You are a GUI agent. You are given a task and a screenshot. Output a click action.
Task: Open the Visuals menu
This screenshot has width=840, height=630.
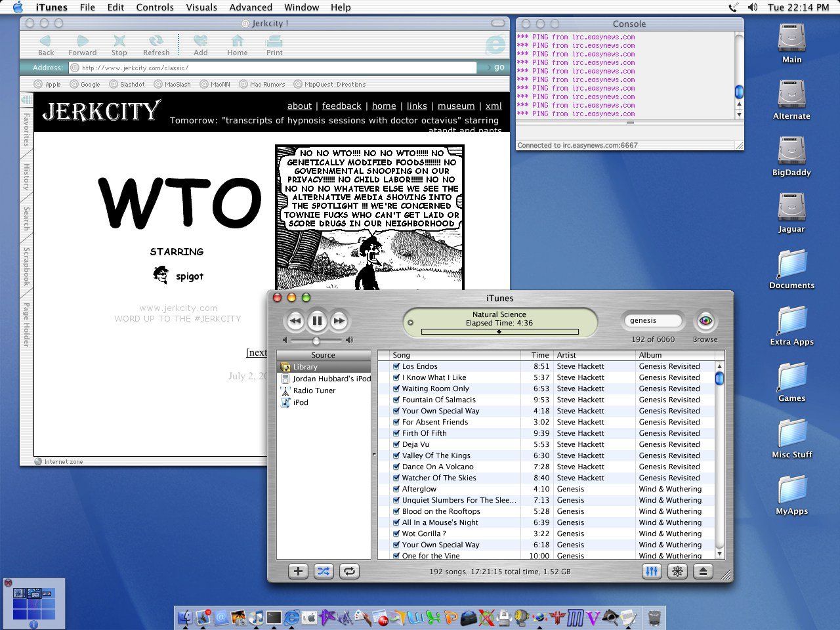pyautogui.click(x=201, y=7)
